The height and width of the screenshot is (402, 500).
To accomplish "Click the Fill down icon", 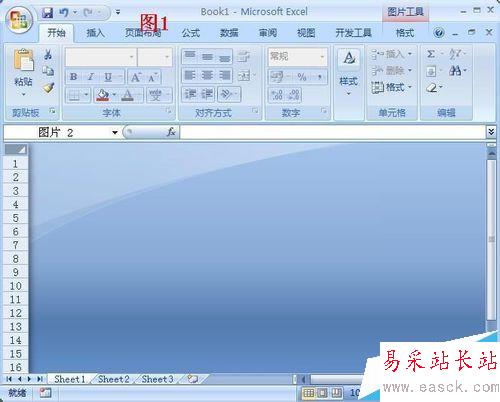I will (x=431, y=71).
